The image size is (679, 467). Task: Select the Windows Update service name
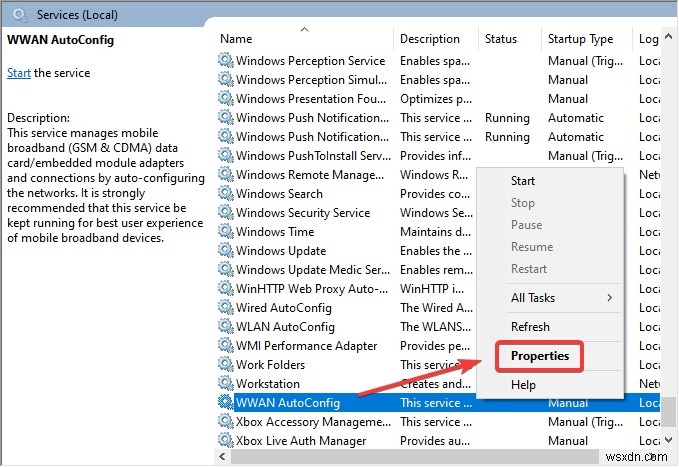281,251
